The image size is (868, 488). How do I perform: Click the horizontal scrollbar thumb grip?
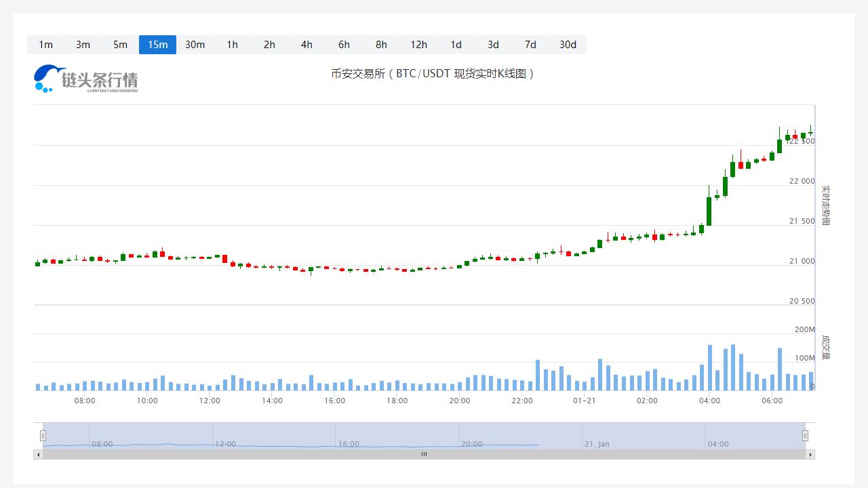(x=424, y=454)
